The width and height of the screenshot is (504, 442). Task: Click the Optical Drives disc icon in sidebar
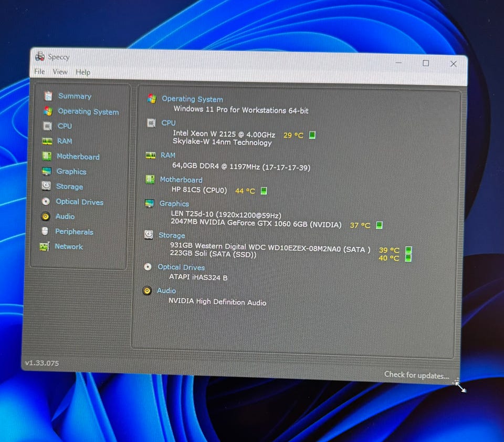coord(46,201)
